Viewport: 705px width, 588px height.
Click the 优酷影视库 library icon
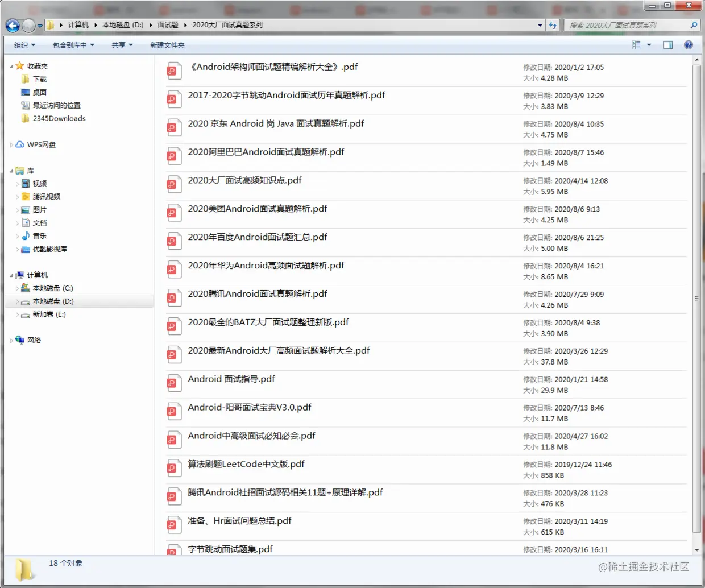(x=26, y=249)
